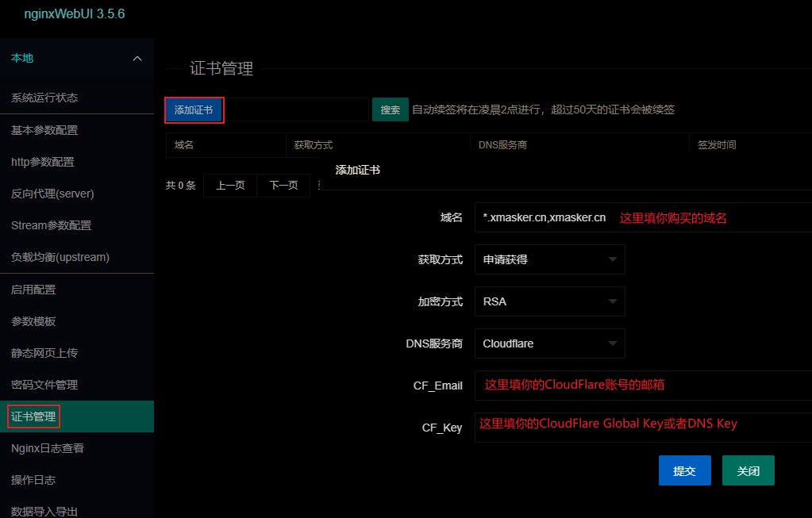The height and width of the screenshot is (518, 812).
Task: Click the 域名 input field in dialog
Action: point(643,217)
